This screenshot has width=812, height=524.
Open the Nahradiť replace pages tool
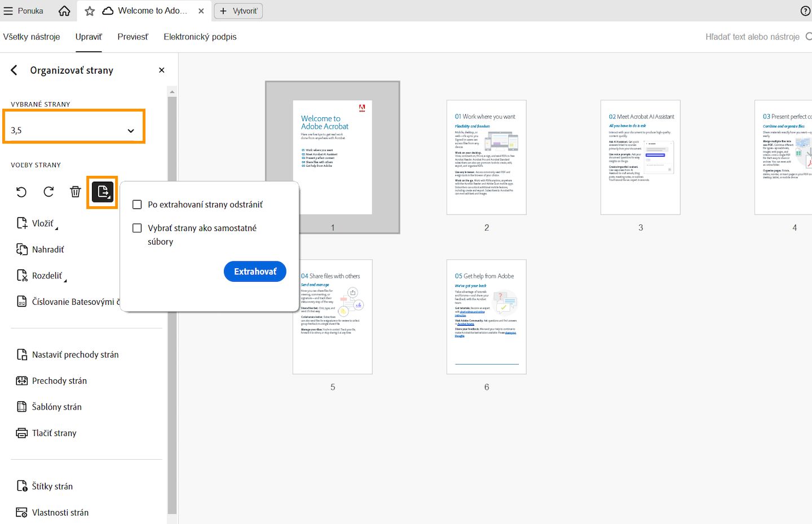point(22,249)
